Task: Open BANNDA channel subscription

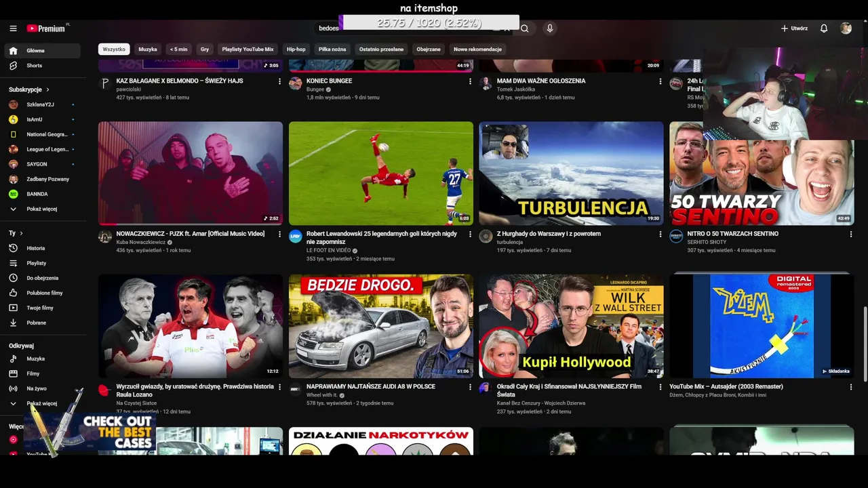Action: coord(42,194)
